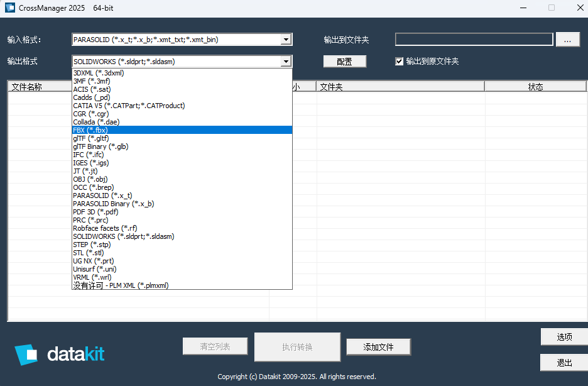Screen dimensions: 588x386
Task: Pick ACIS (*.sat) output format
Action: 182,89
